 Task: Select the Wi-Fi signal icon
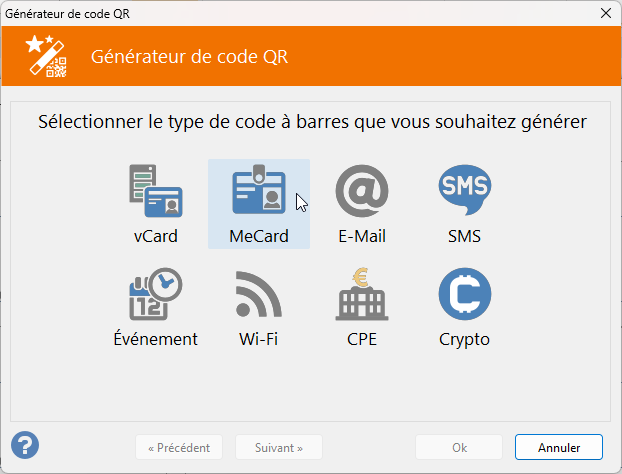[258, 295]
